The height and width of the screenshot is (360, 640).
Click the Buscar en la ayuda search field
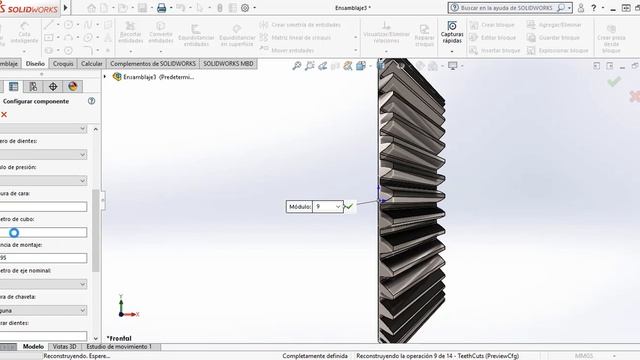coord(506,8)
